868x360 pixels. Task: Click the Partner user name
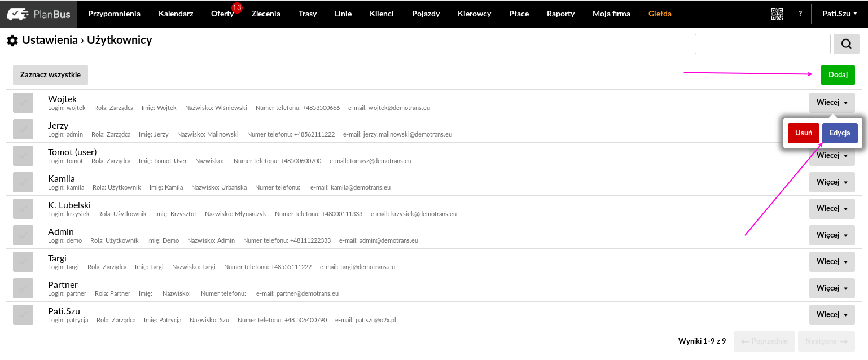coord(63,285)
